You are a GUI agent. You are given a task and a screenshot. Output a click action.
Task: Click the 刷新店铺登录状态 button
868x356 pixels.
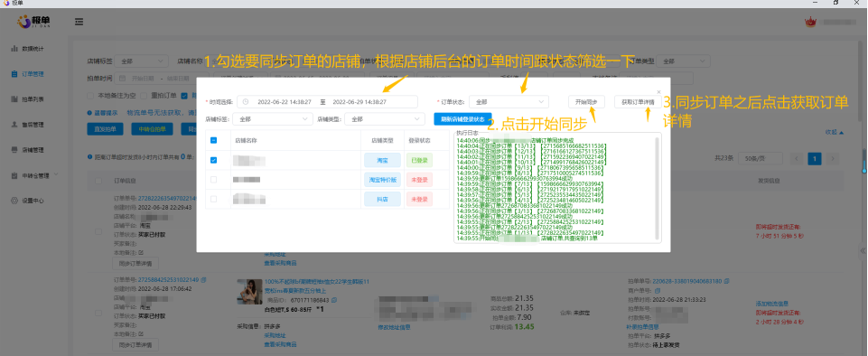click(462, 119)
